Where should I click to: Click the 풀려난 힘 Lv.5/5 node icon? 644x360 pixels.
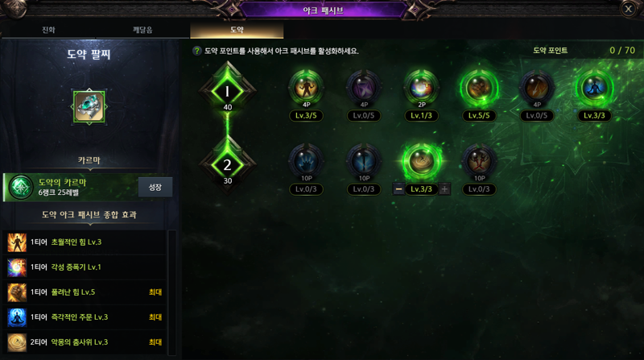point(479,87)
